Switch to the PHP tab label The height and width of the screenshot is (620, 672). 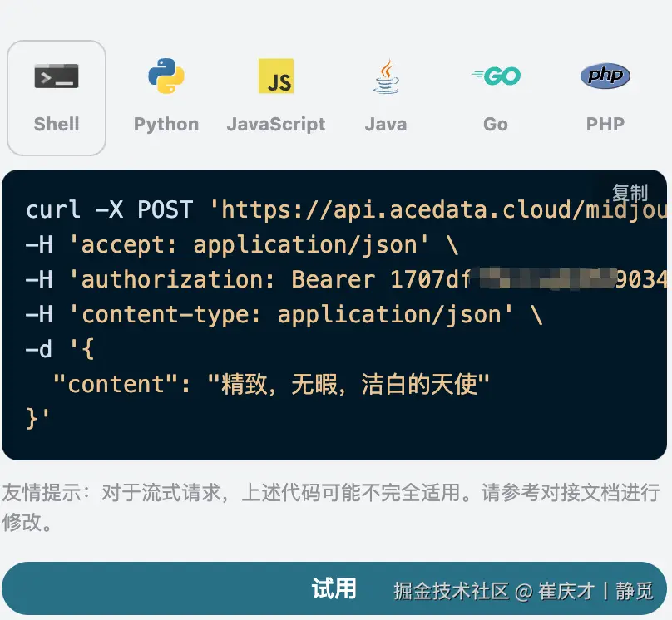coord(605,124)
